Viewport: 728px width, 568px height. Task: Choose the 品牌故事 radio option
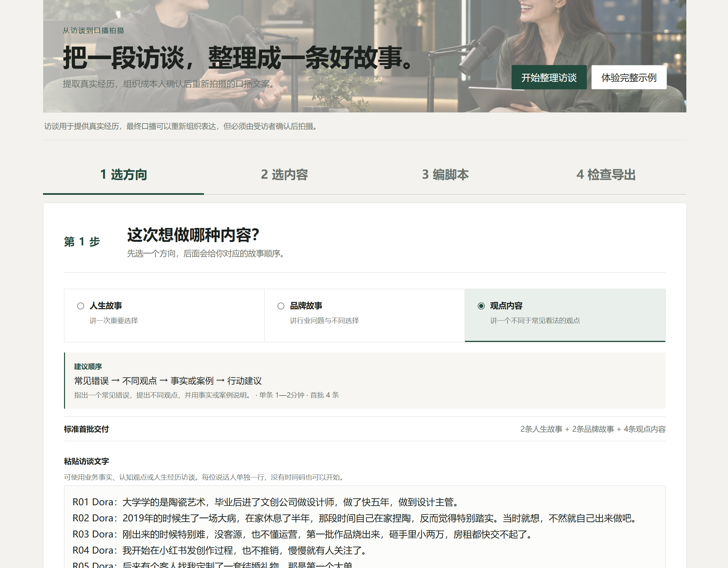coord(281,306)
